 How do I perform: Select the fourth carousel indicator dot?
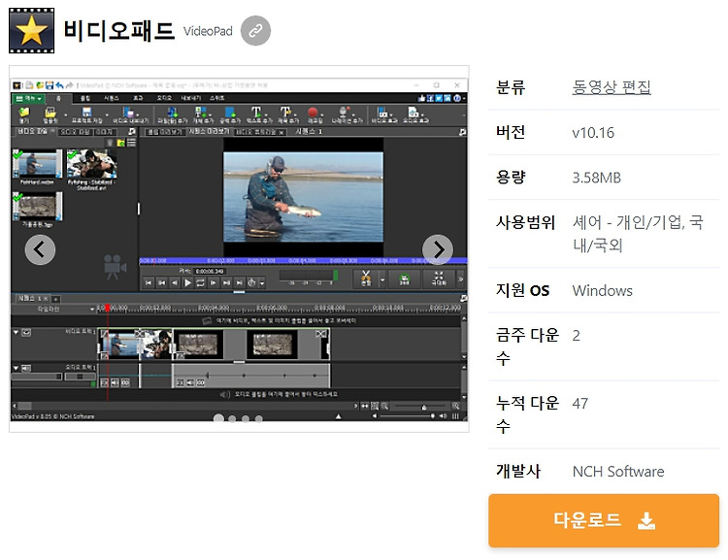tap(258, 419)
